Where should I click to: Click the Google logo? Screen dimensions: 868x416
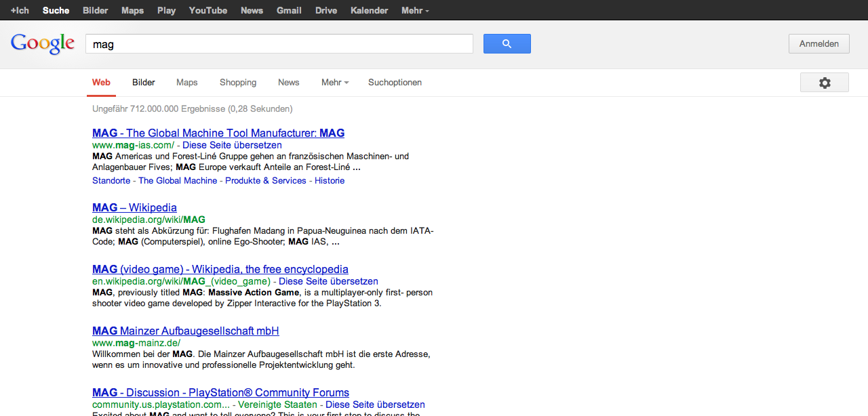click(42, 44)
